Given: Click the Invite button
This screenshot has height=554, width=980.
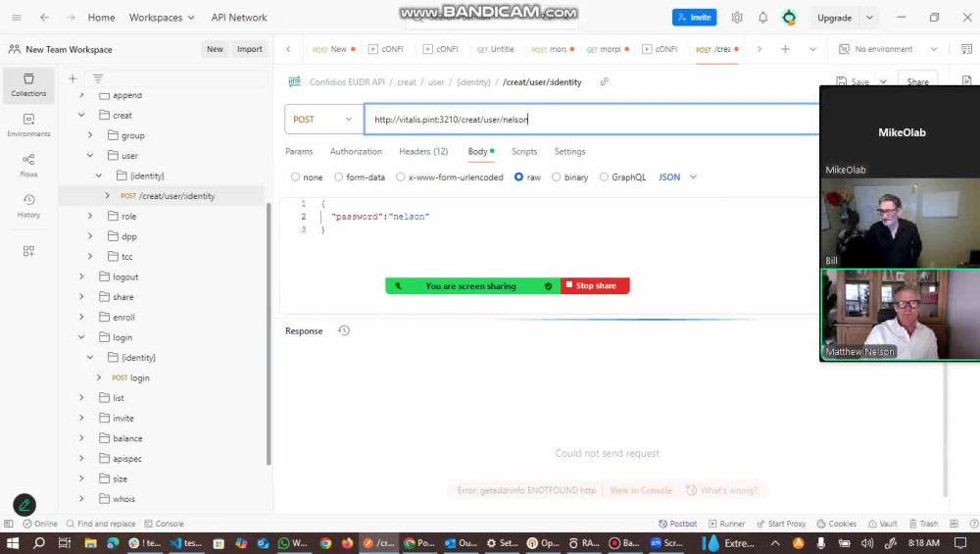Looking at the screenshot, I should pyautogui.click(x=695, y=18).
